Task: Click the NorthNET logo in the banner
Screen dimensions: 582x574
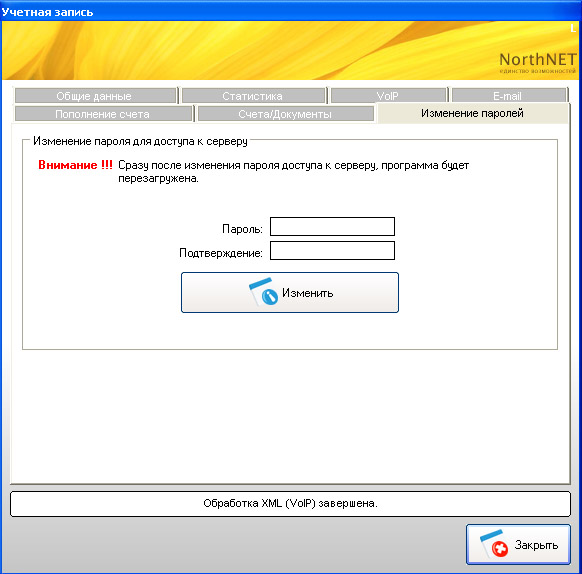Action: click(538, 62)
